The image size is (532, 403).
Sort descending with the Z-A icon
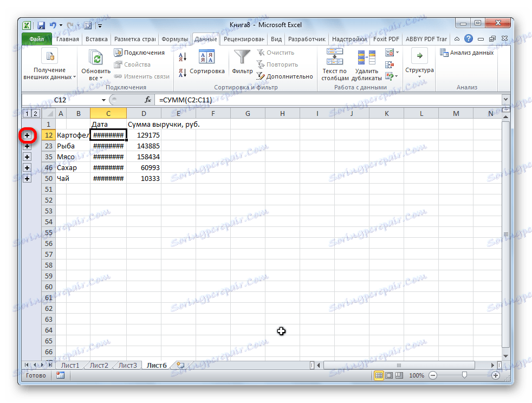[183, 72]
